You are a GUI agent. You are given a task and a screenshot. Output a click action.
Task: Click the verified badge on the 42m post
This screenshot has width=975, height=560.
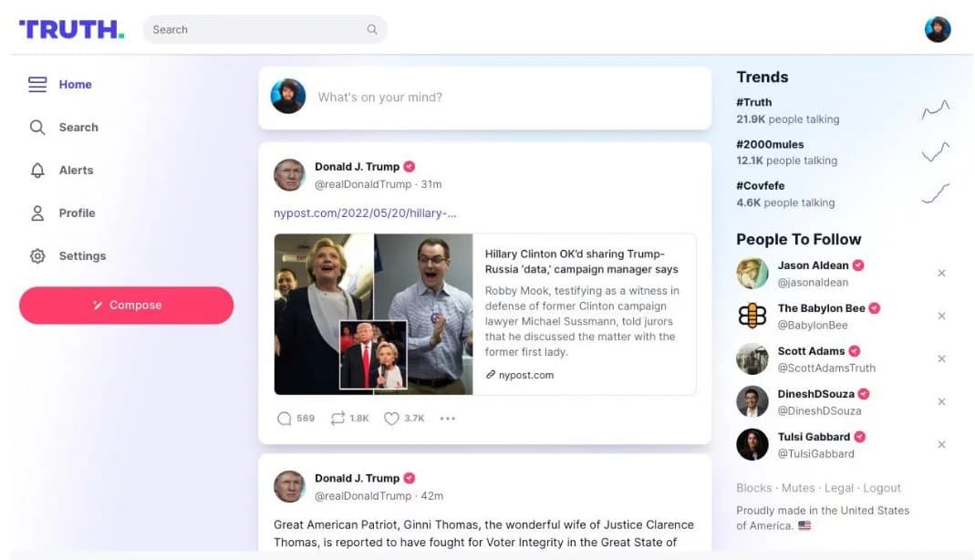click(x=410, y=478)
